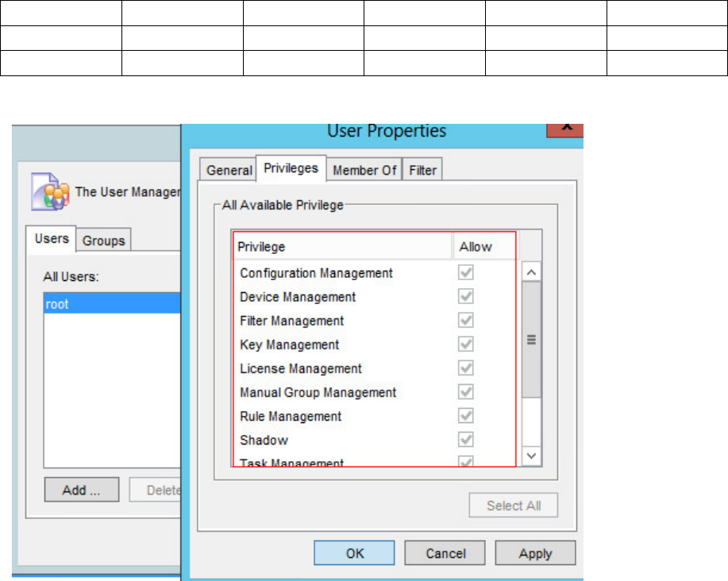Click the Apply button
This screenshot has height=581, width=728.
pos(535,553)
